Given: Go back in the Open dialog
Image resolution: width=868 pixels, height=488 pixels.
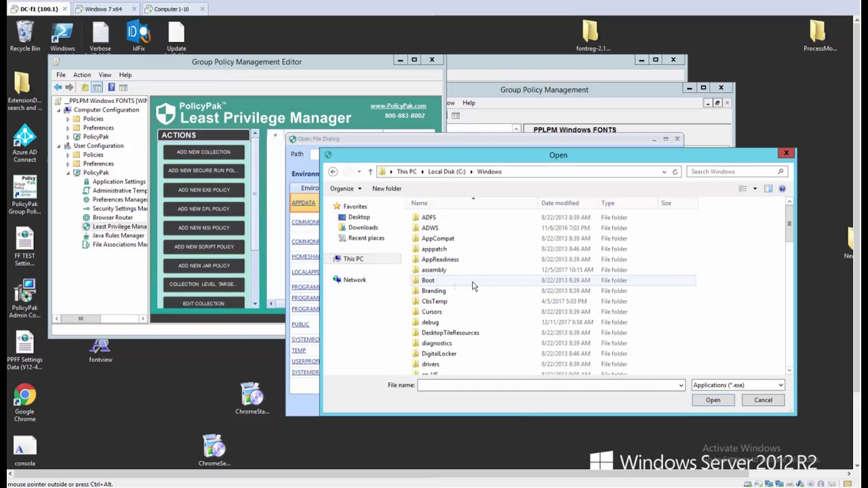Looking at the screenshot, I should 333,171.
